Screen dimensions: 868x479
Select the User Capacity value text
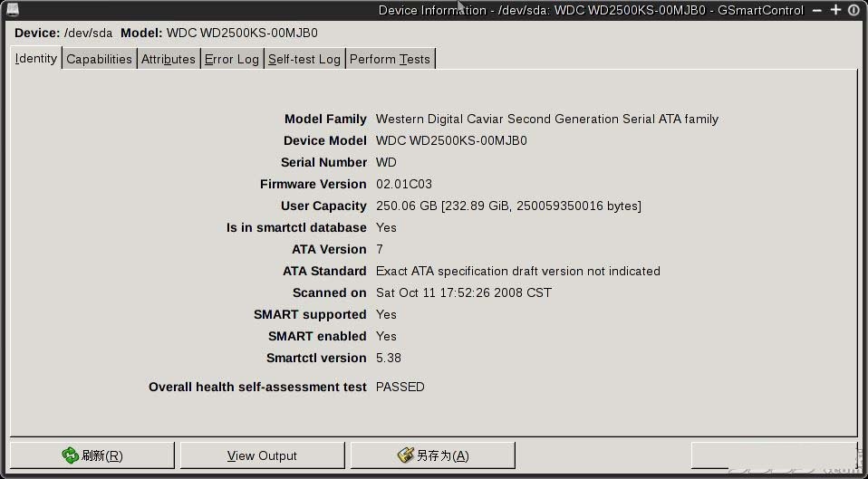(508, 206)
